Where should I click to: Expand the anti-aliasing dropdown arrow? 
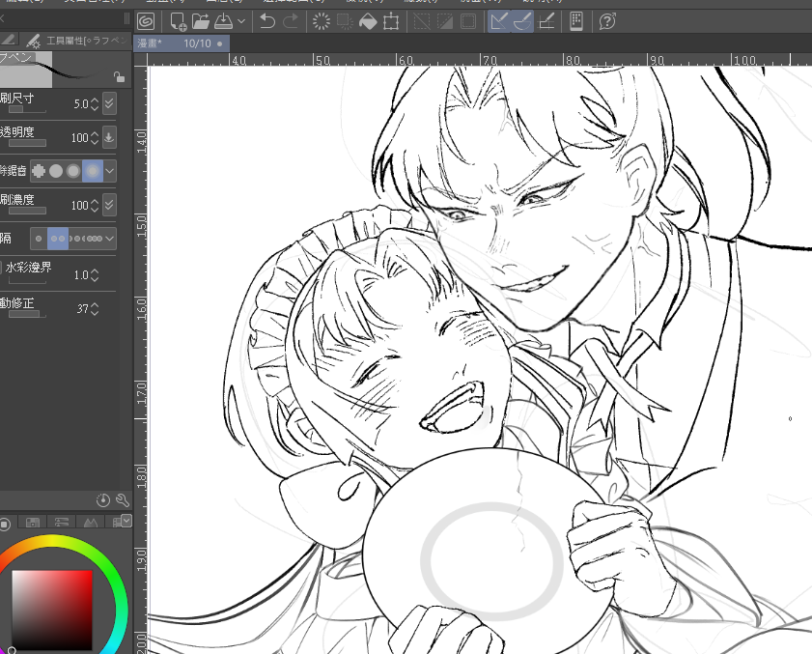[109, 171]
